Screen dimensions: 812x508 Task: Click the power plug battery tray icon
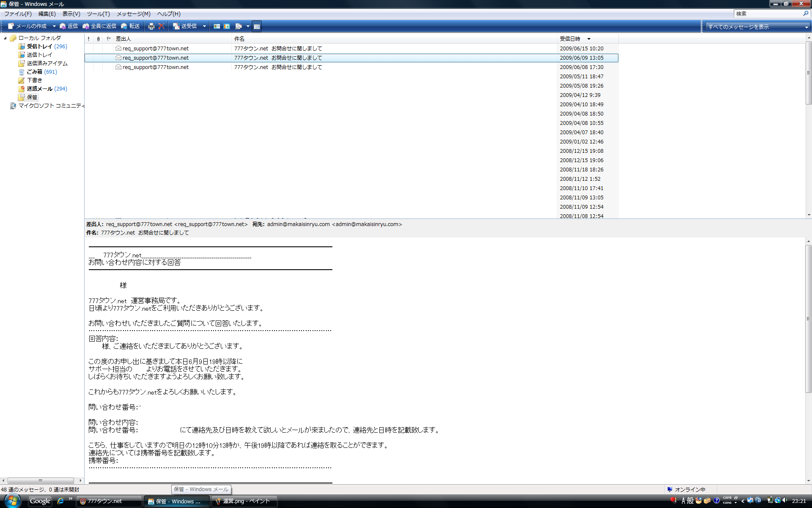770,501
